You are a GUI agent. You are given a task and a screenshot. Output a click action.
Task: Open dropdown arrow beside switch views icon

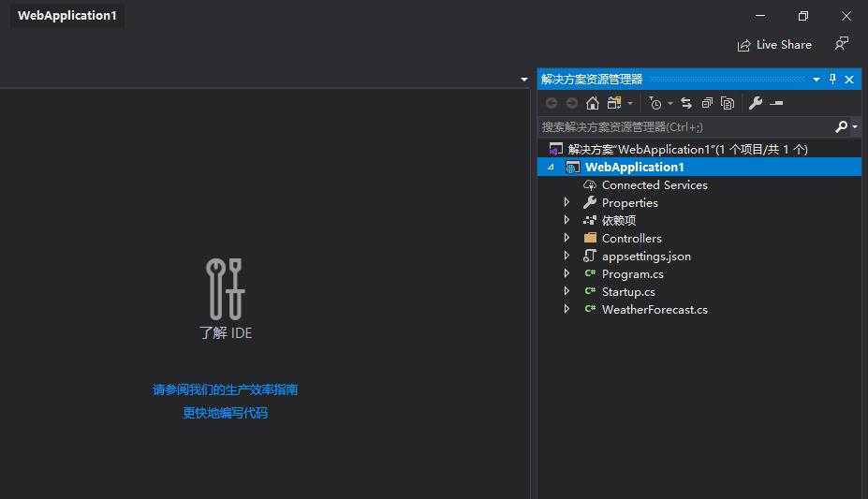click(x=630, y=103)
